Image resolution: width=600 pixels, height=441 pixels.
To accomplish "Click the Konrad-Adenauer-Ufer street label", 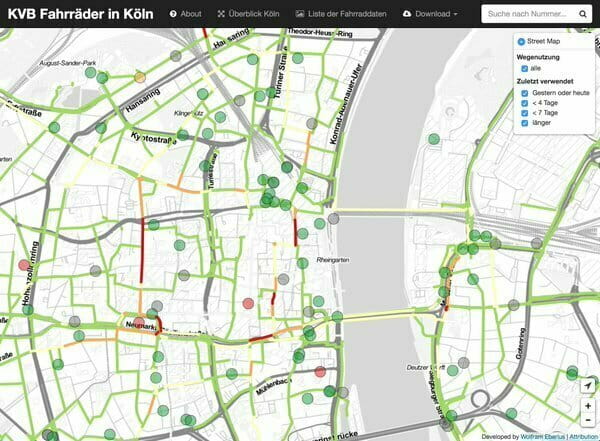I will (x=346, y=104).
